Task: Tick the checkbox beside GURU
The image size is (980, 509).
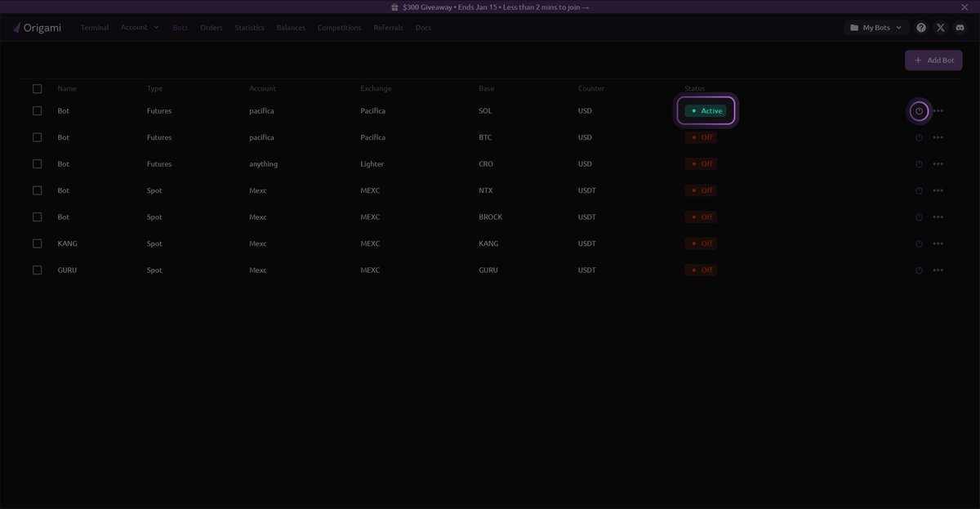Action: click(37, 270)
